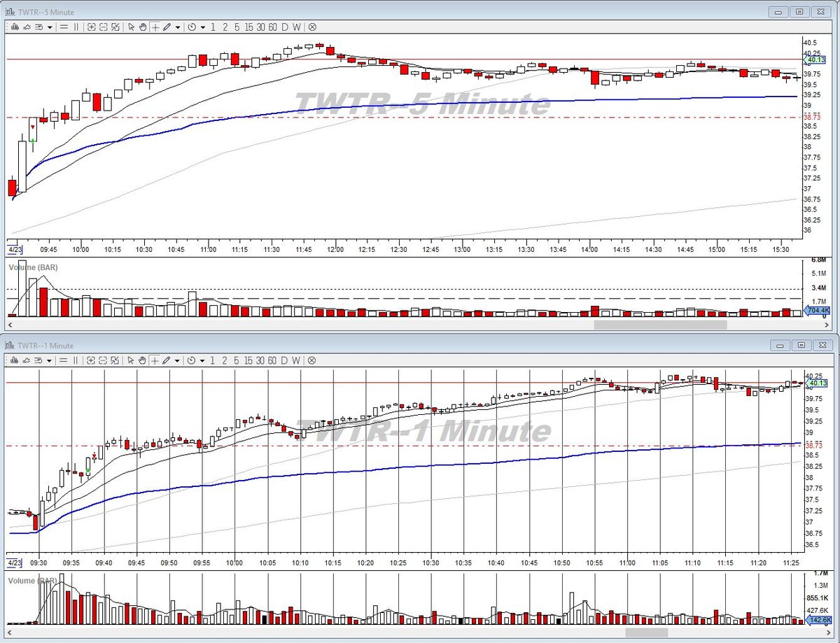Switch 5 Minute window to Weekly (W)

tap(296, 27)
